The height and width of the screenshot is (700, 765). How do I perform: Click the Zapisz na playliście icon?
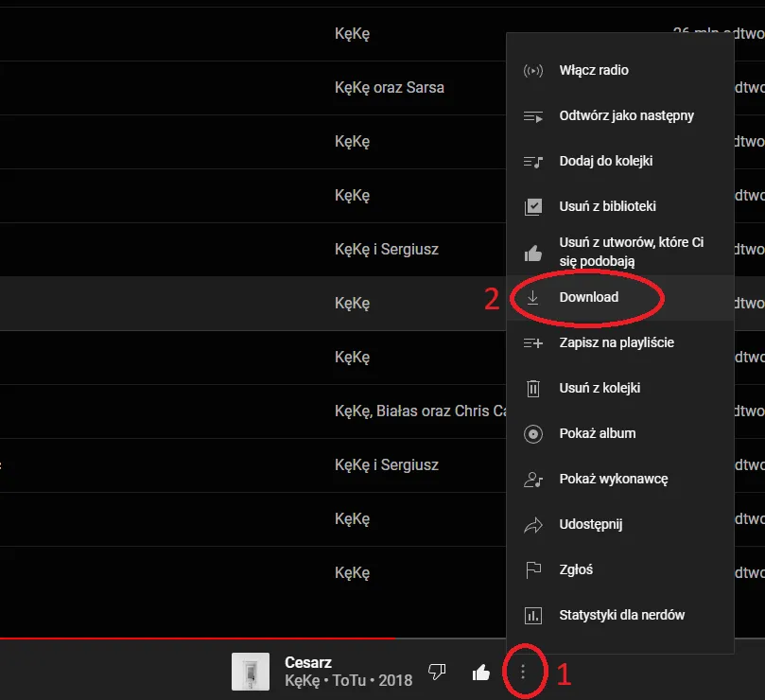pos(532,342)
